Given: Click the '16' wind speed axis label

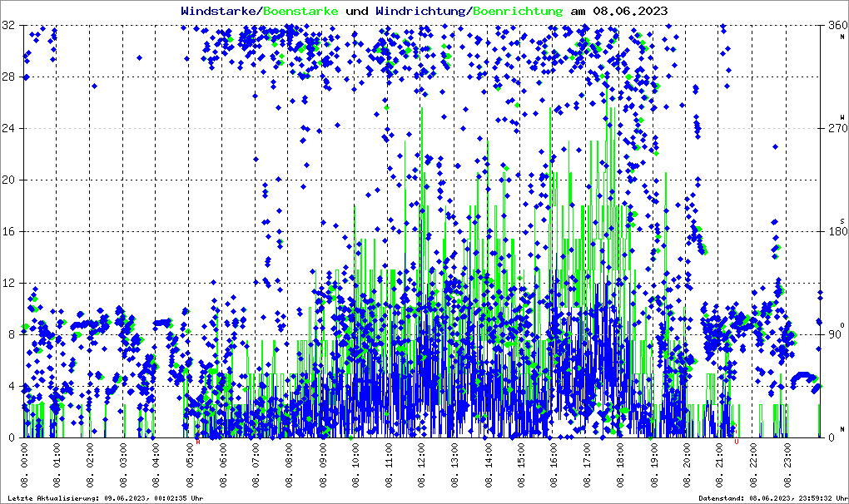Looking at the screenshot, I should (x=8, y=231).
